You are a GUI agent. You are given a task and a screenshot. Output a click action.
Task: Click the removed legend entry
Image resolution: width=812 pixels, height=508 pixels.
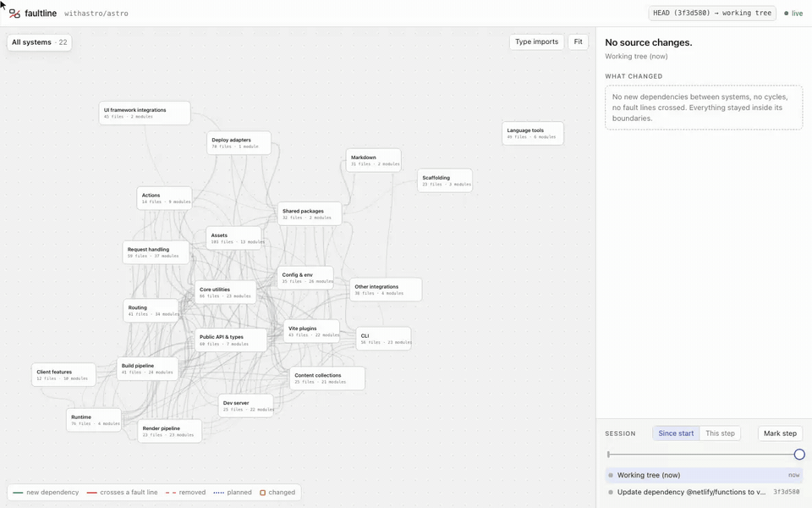click(x=185, y=493)
